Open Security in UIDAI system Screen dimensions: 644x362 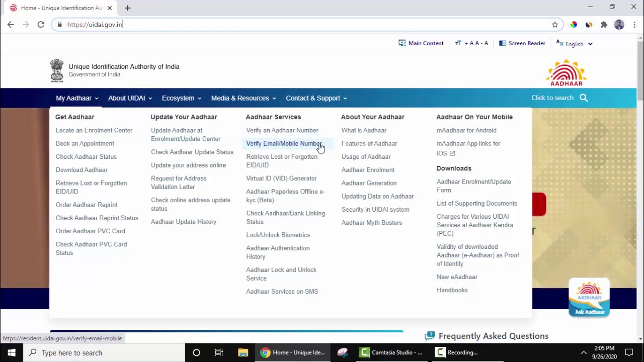375,210
